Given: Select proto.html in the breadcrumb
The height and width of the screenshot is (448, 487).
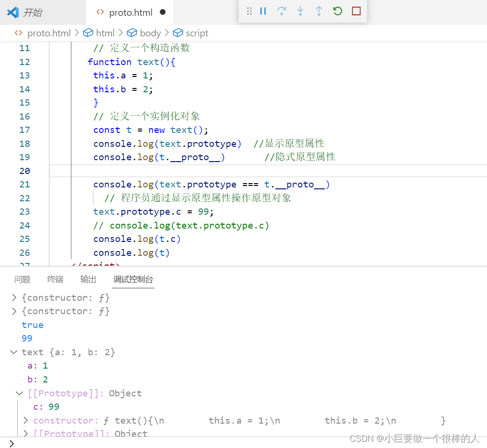Looking at the screenshot, I should point(49,33).
